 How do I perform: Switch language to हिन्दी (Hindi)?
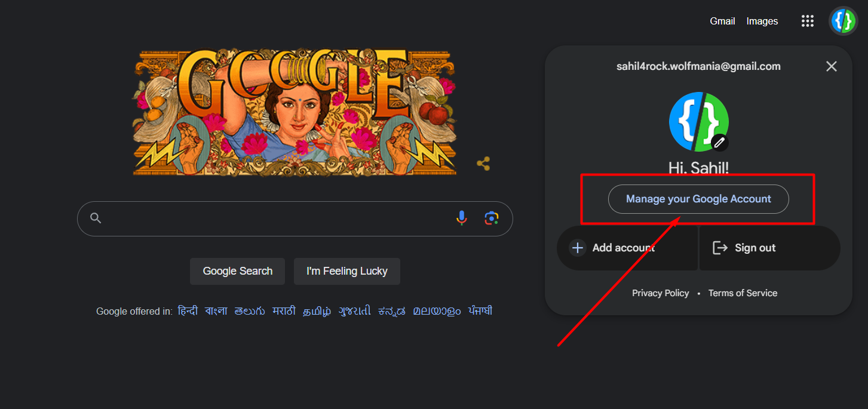click(x=188, y=311)
